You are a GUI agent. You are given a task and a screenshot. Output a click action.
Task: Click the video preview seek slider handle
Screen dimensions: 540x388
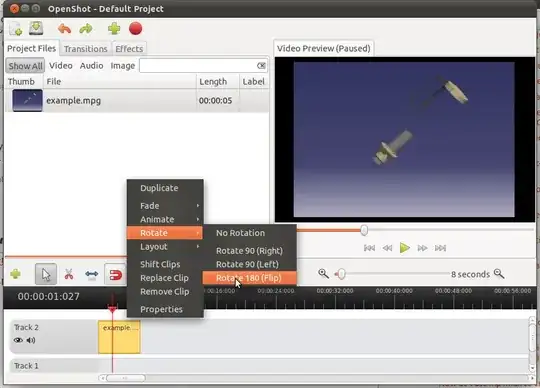coord(364,230)
